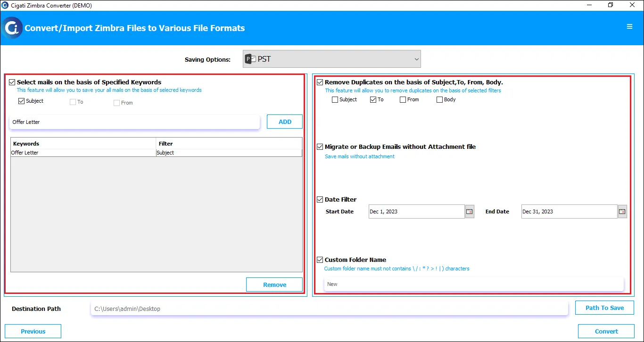
Task: Click the Cigati logo in header
Action: click(x=12, y=28)
